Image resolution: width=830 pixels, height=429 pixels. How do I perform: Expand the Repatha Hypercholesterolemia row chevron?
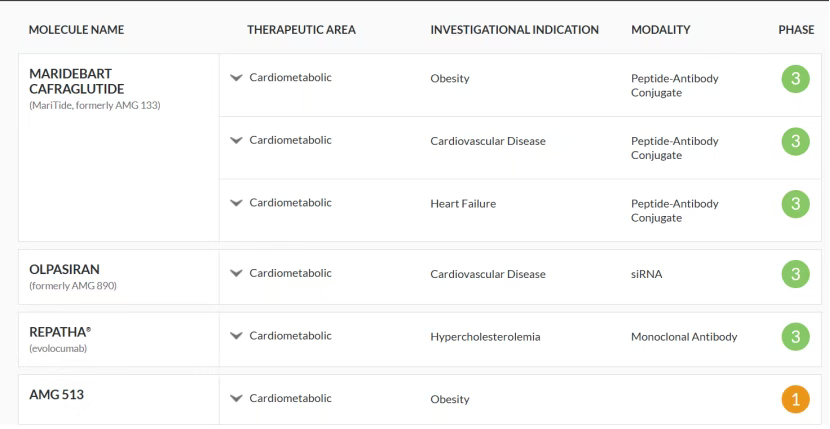(237, 336)
